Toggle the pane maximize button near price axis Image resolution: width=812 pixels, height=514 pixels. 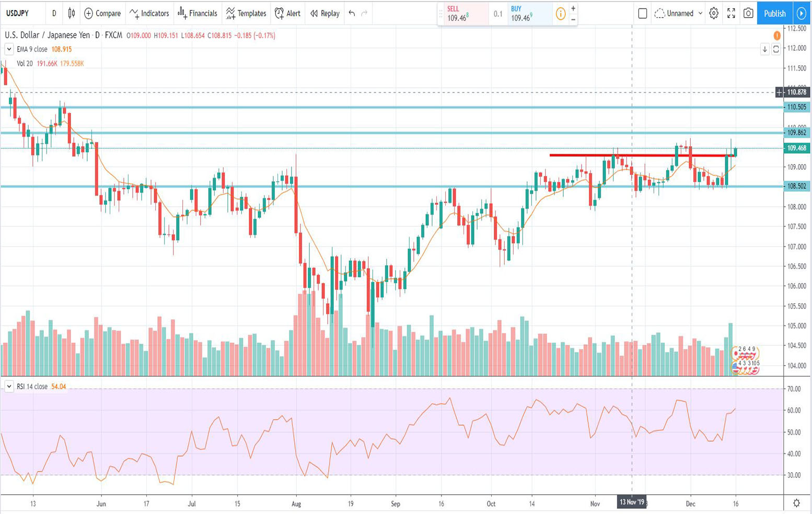pos(776,49)
